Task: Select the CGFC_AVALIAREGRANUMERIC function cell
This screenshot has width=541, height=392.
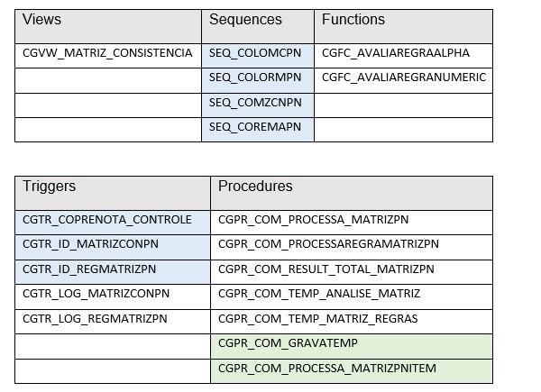Action: (404, 77)
